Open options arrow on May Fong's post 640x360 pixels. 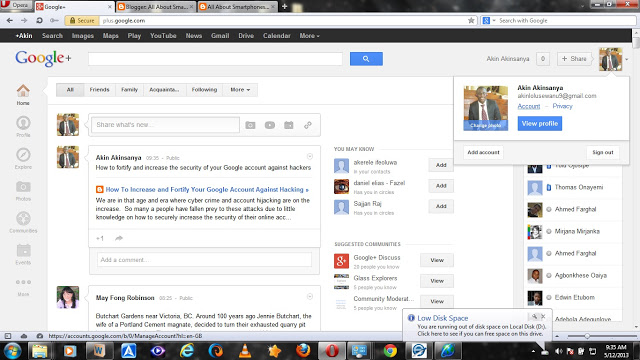pos(310,297)
